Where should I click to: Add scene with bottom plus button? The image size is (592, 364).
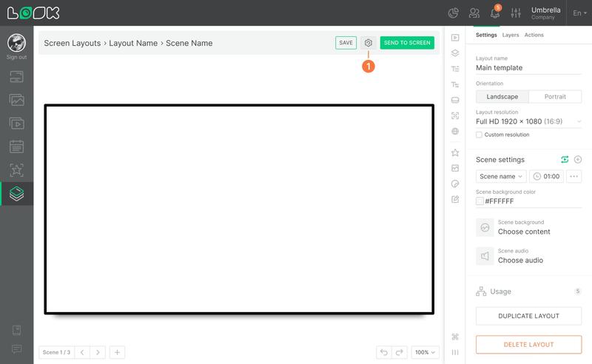[117, 352]
